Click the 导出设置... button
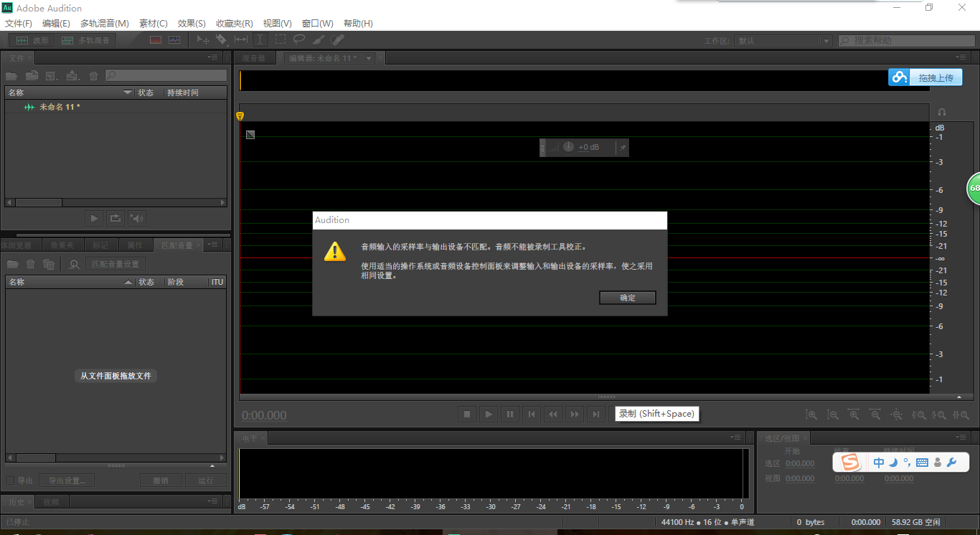Viewport: 980px width, 535px height. (67, 480)
